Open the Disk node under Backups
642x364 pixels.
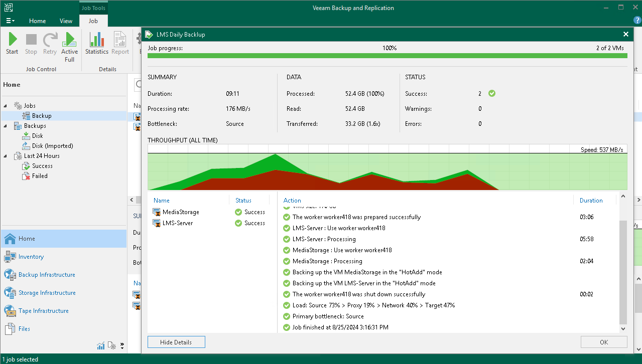click(38, 136)
